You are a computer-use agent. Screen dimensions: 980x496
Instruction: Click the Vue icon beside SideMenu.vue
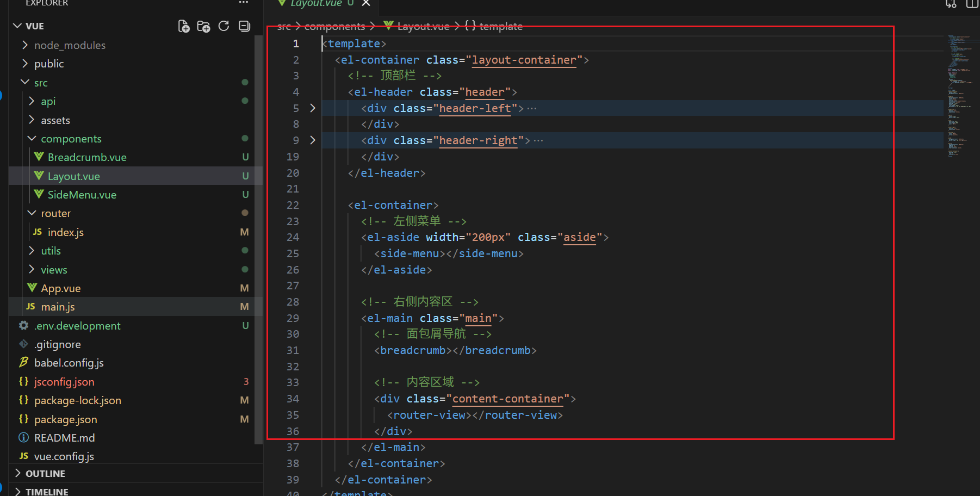click(39, 194)
